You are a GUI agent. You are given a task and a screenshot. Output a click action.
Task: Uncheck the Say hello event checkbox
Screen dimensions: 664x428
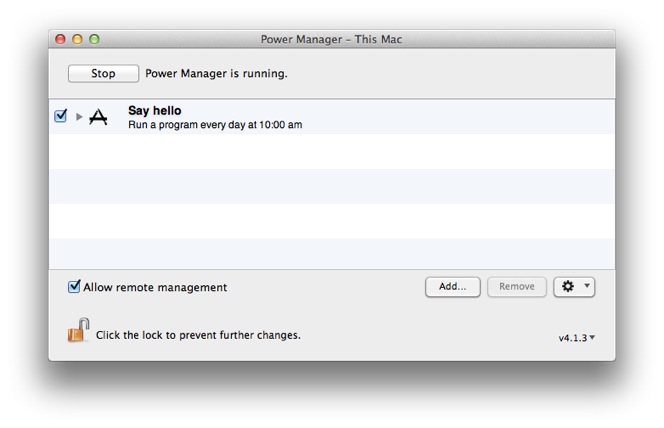pos(61,116)
